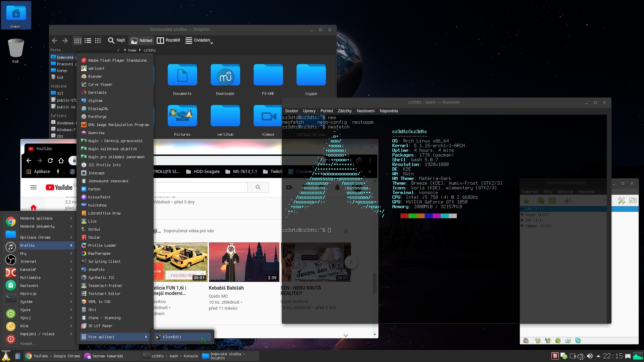Image resolution: width=644 pixels, height=362 pixels.
Task: Click YouTube search input box
Action: (200, 187)
